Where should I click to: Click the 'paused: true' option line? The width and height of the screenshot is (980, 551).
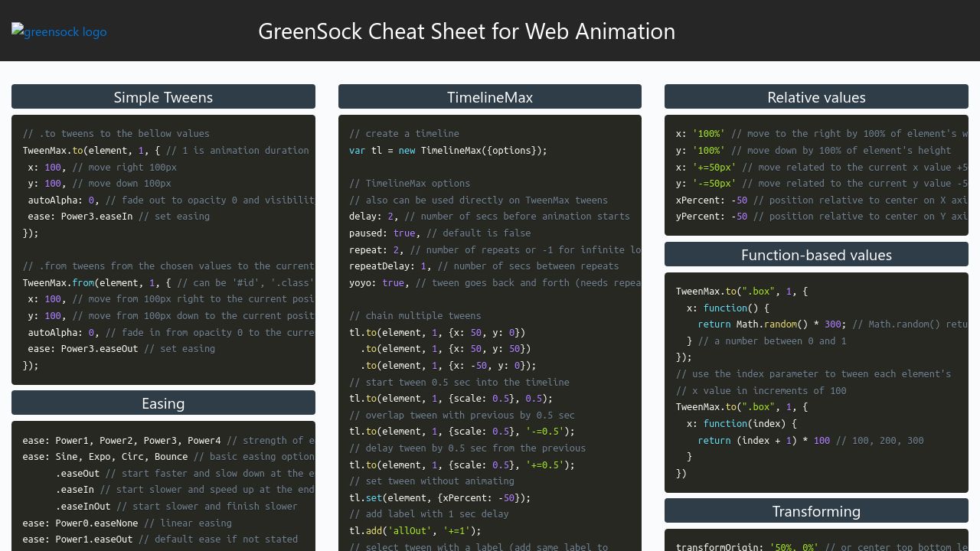(x=439, y=233)
